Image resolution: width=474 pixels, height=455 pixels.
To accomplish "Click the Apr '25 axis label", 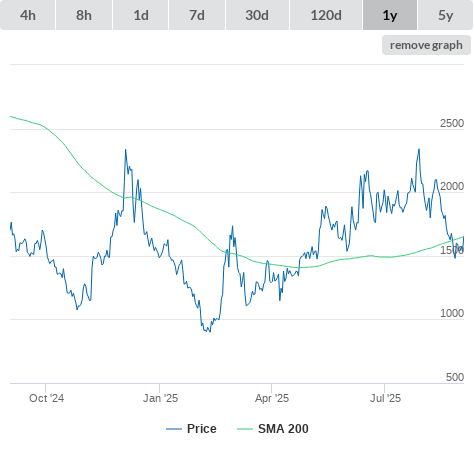I will point(272,398).
